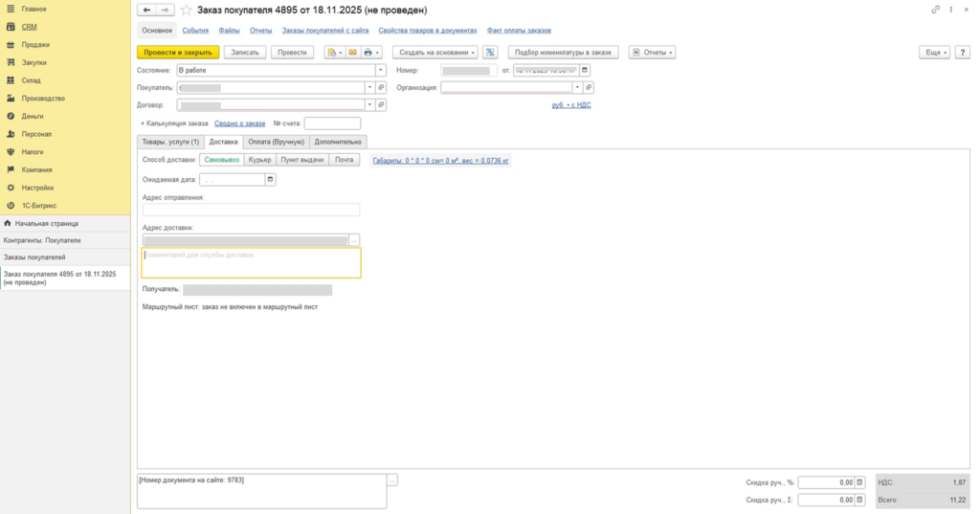Open the Ожидаемая дата calendar picker
Viewport: 980px width, 514px height.
point(270,179)
